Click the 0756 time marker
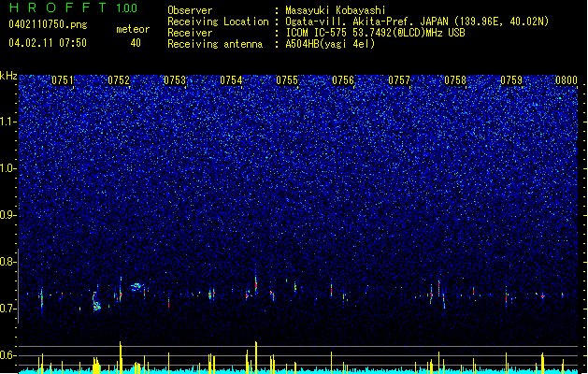 coord(343,80)
